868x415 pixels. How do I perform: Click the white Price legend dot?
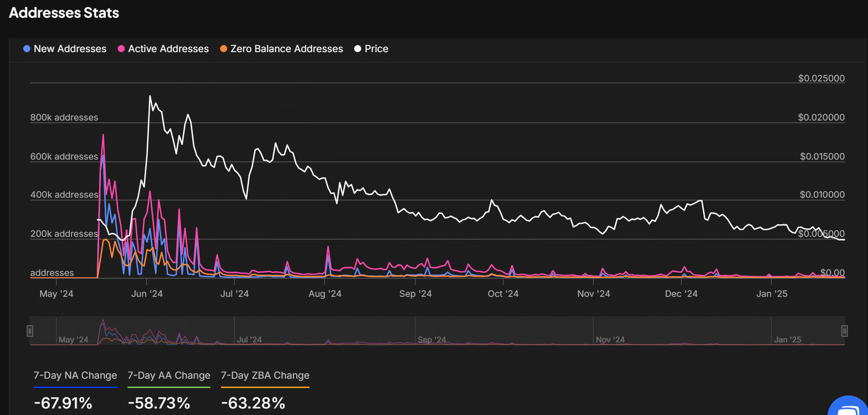[357, 49]
